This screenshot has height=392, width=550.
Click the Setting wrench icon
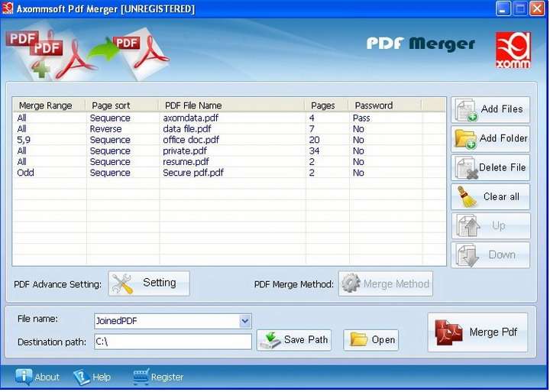coord(122,283)
